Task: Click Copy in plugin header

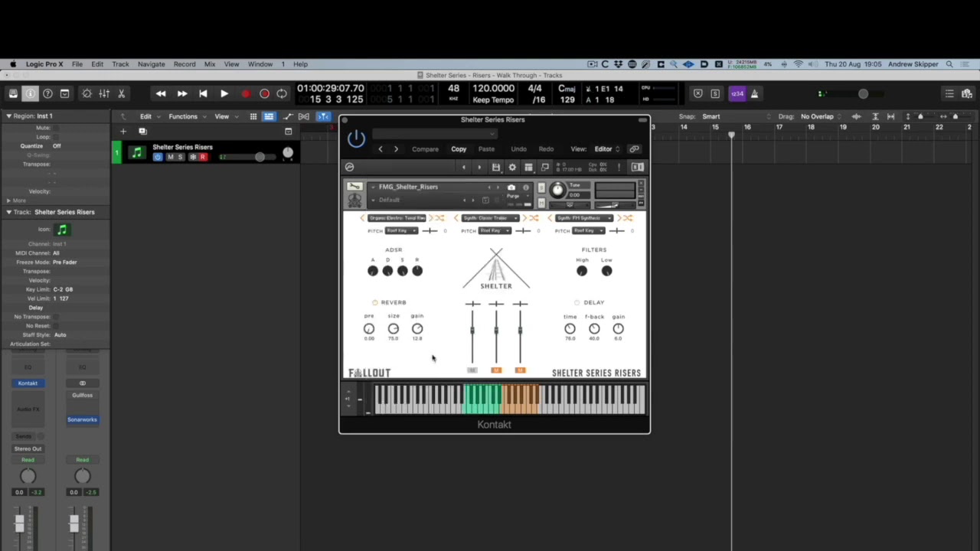Action: (x=459, y=149)
